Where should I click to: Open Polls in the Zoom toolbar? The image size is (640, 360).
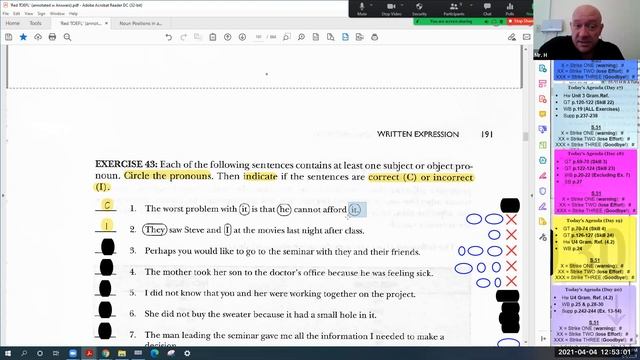click(510, 9)
